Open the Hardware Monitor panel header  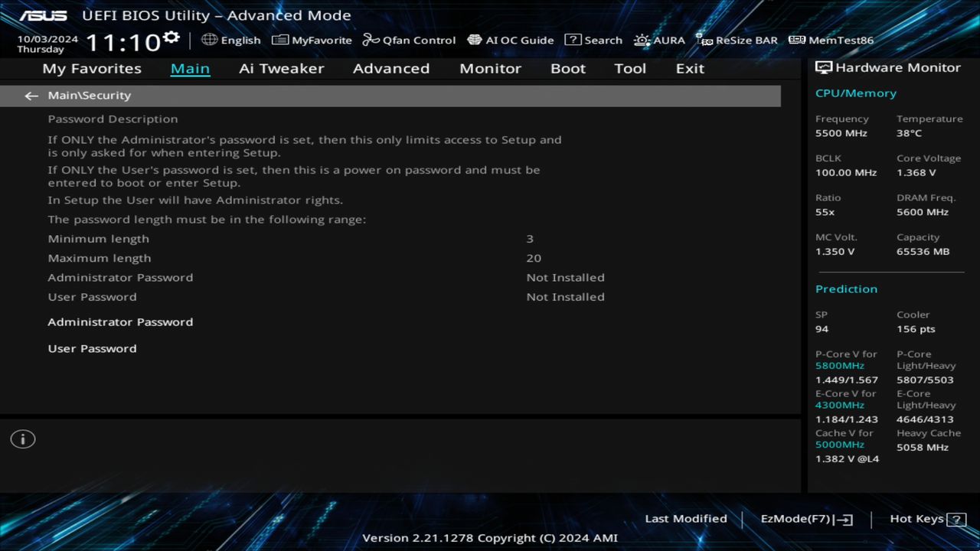tap(890, 67)
